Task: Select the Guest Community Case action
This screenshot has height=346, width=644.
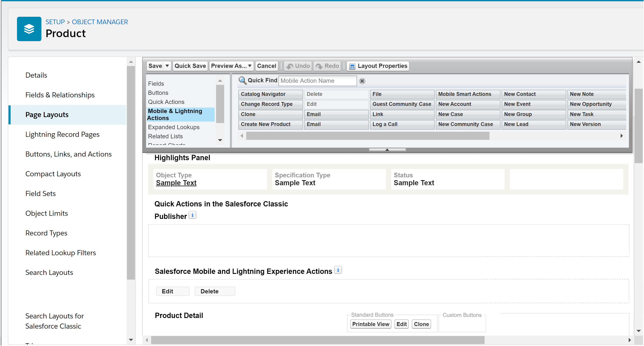Action: click(x=402, y=104)
